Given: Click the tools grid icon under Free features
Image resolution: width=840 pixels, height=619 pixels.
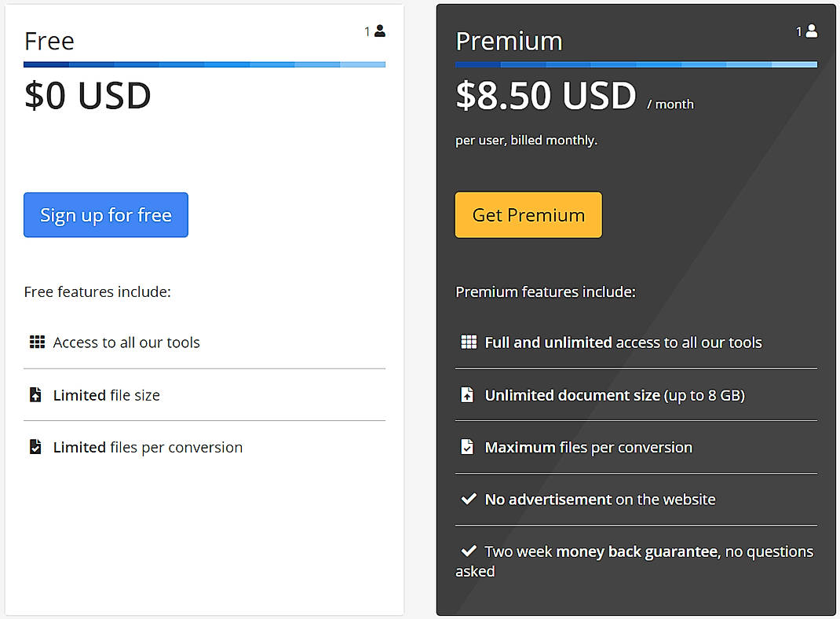Looking at the screenshot, I should (35, 342).
